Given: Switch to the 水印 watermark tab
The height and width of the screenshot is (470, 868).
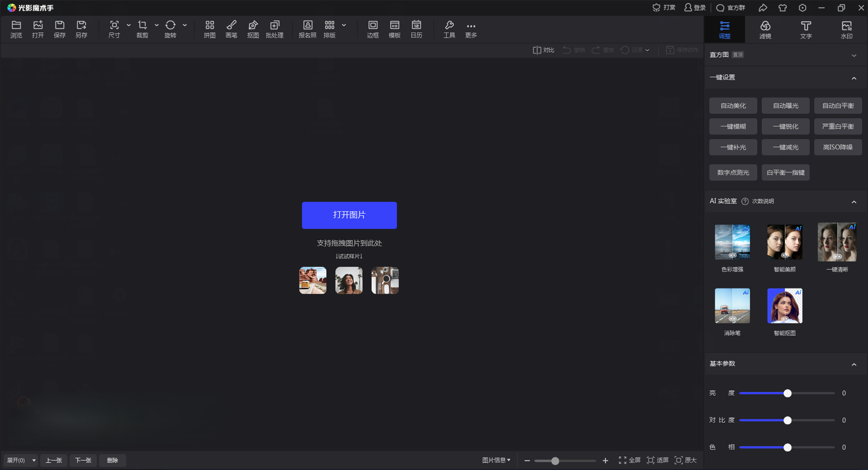Looking at the screenshot, I should point(846,29).
